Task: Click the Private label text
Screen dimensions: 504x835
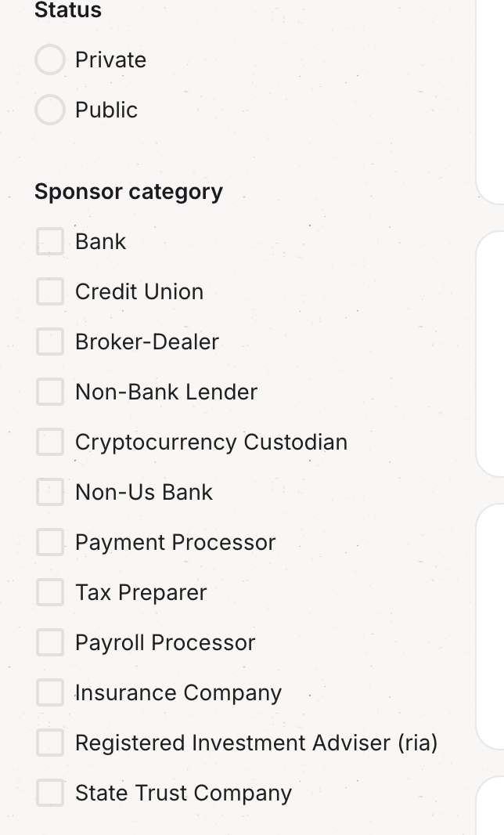Action: [x=110, y=60]
